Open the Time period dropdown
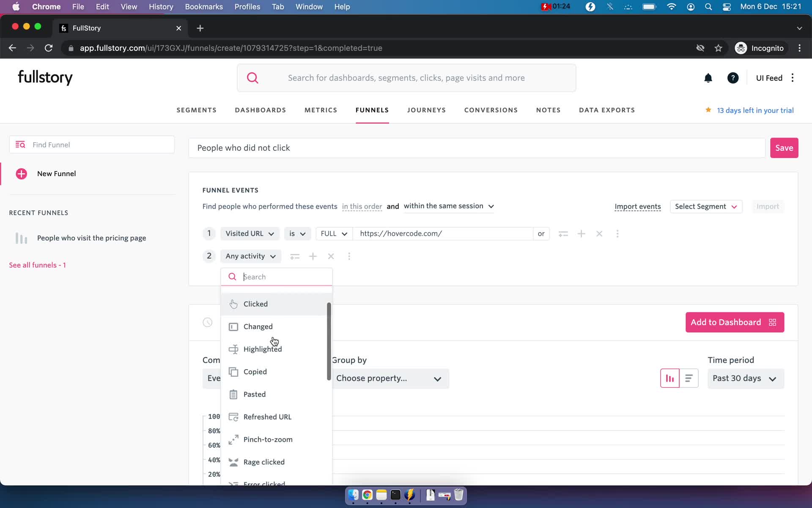Viewport: 812px width, 508px height. pos(745,378)
